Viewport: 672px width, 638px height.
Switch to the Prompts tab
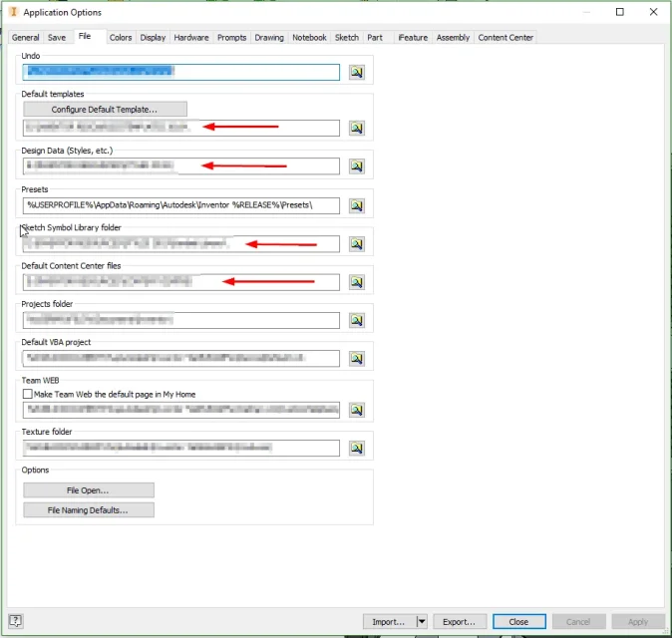point(231,37)
